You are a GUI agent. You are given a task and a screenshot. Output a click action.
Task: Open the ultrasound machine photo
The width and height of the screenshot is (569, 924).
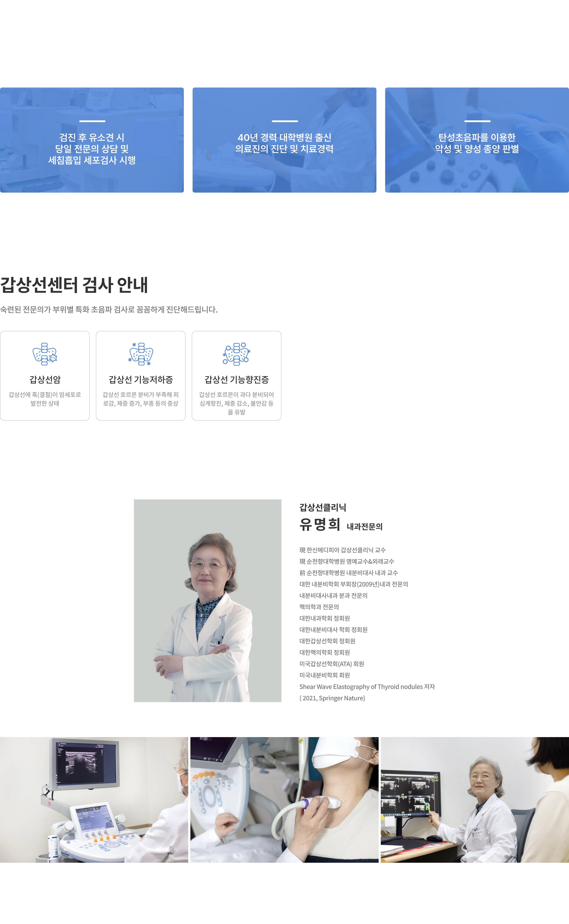(x=94, y=799)
